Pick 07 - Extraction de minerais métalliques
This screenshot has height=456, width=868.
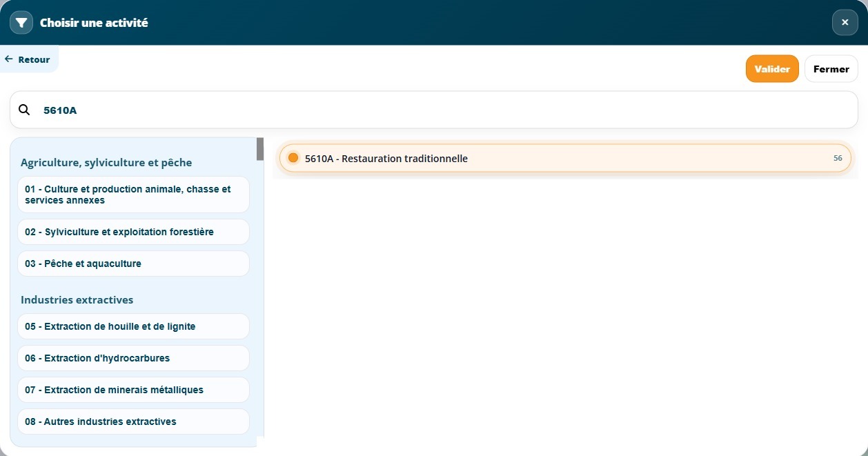(133, 390)
